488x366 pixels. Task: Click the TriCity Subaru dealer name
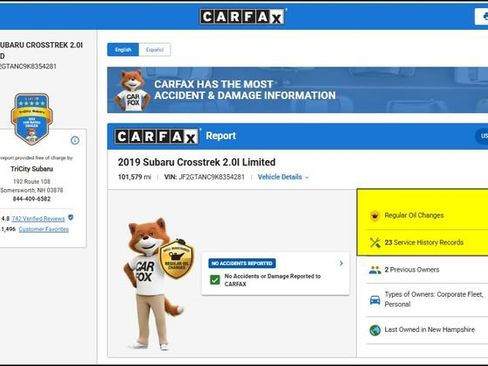pyautogui.click(x=32, y=169)
